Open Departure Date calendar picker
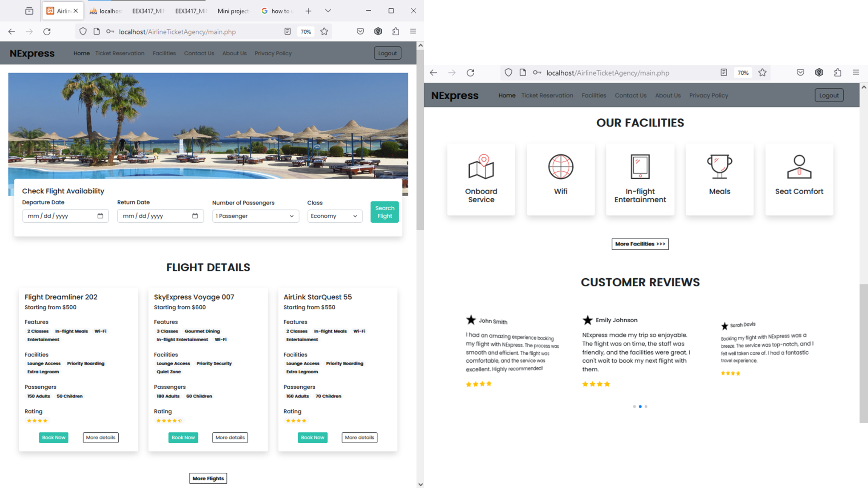The image size is (868, 488). click(100, 216)
